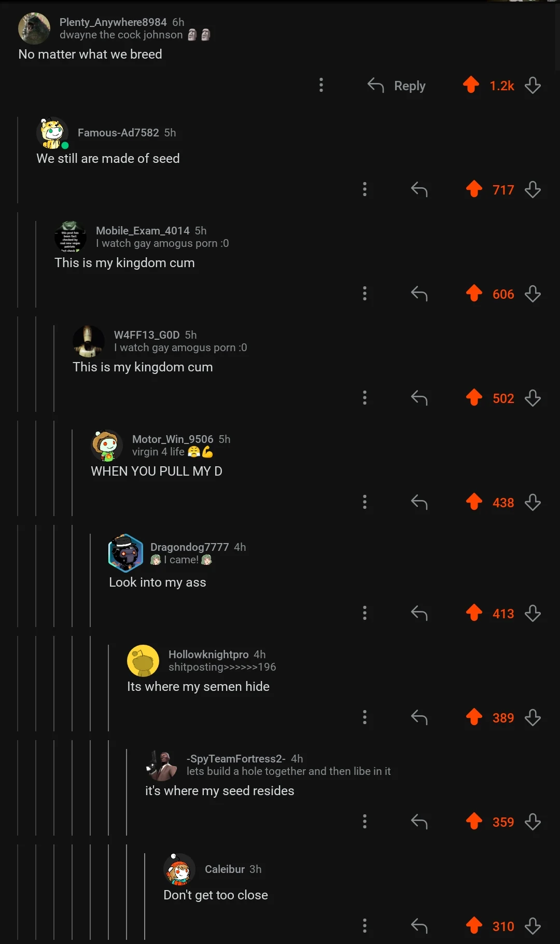Screen dimensions: 560x944
Task: Click the reply arrow on Dragondog7777's comment
Action: click(x=419, y=614)
